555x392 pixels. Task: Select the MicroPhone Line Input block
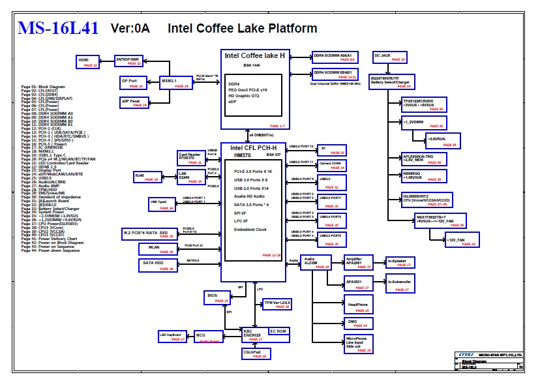tap(359, 344)
